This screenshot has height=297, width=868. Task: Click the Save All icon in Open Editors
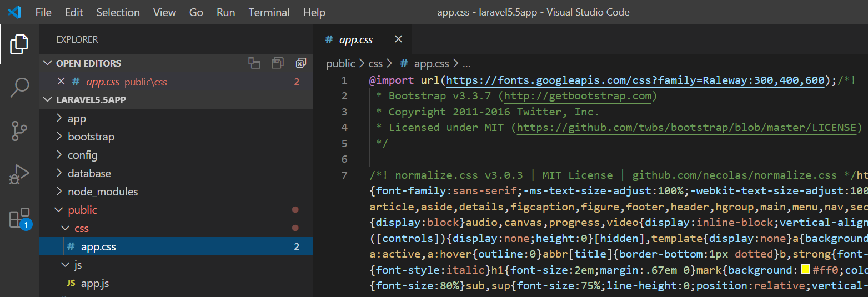pos(278,63)
